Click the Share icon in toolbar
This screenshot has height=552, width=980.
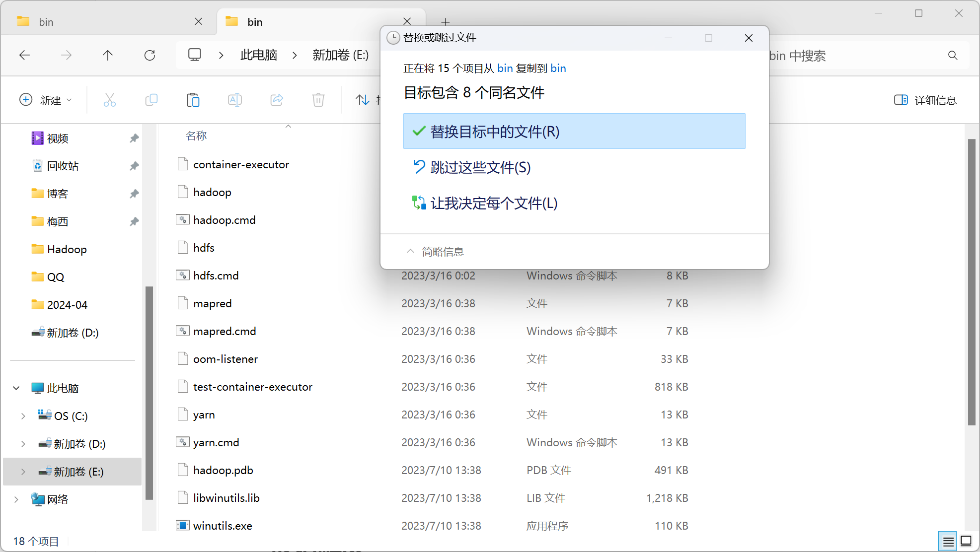click(x=276, y=100)
